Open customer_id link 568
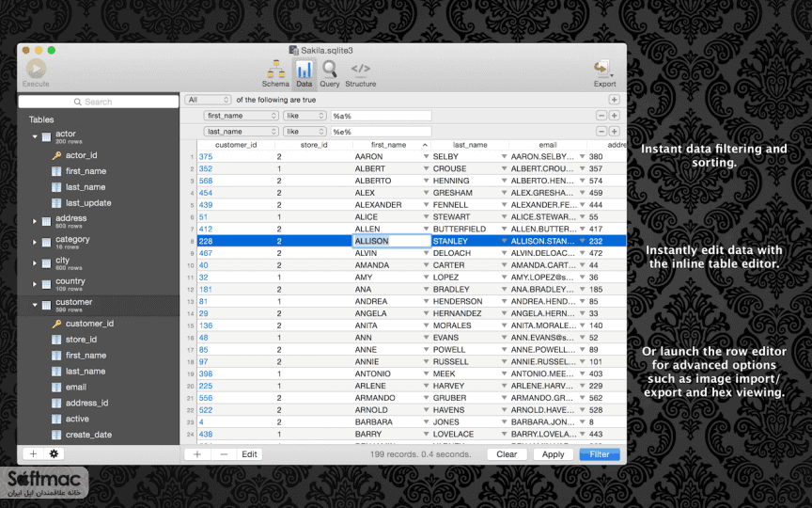Screen dimensions: 812x508 pos(206,181)
